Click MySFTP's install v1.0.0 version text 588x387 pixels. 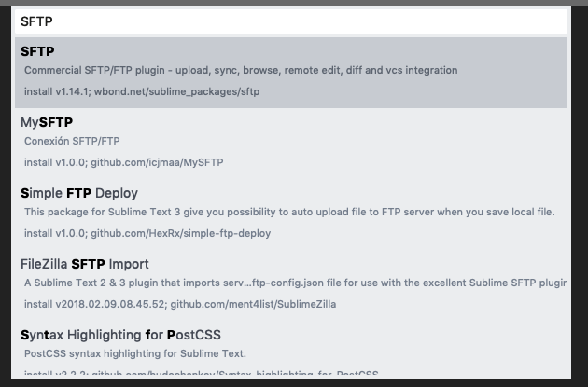[54, 162]
